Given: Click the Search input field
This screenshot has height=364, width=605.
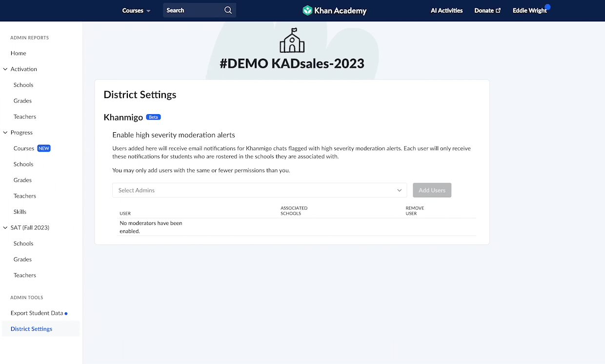Looking at the screenshot, I should click(x=193, y=10).
